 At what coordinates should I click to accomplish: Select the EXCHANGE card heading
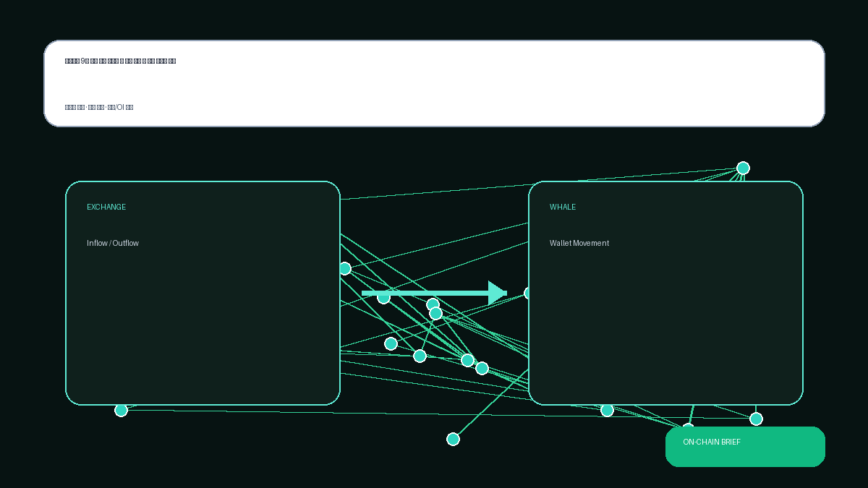[106, 207]
